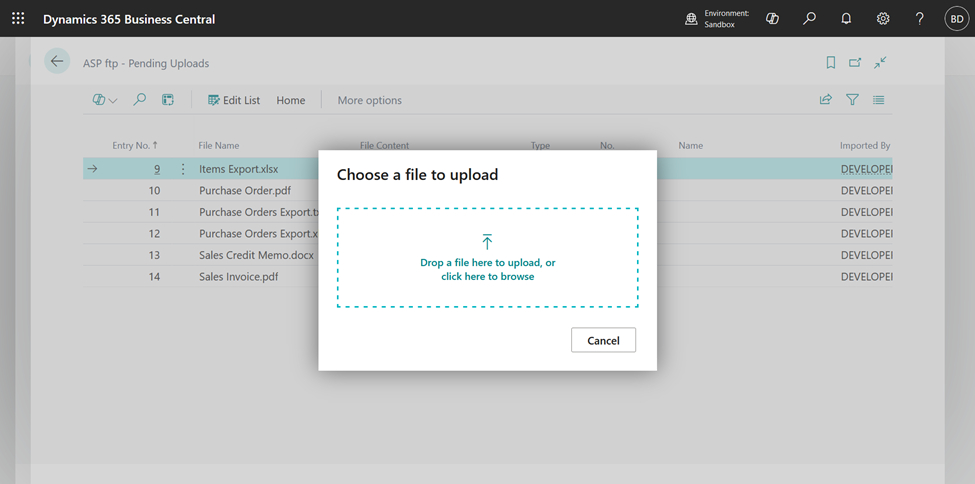The height and width of the screenshot is (484, 975).
Task: Click Edit List
Action: click(234, 100)
